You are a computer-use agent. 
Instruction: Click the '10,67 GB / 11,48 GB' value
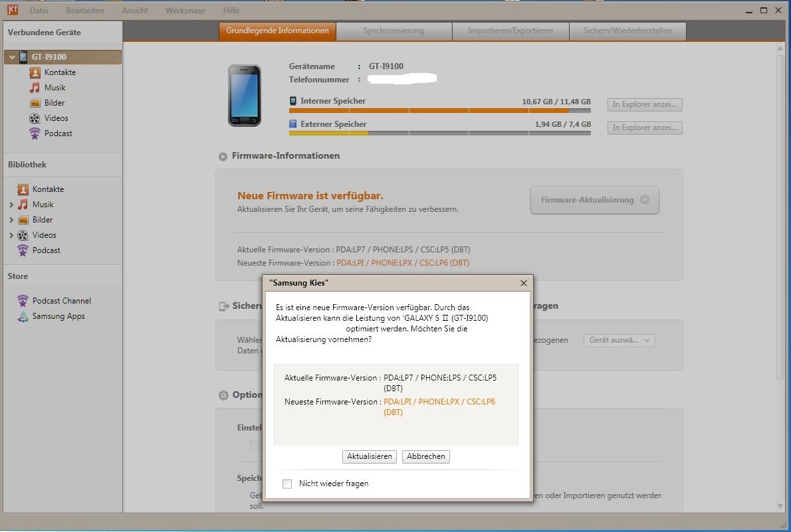pos(556,102)
